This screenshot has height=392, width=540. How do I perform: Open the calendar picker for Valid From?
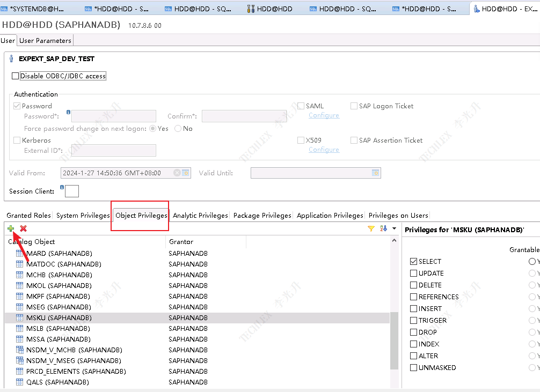tap(185, 173)
